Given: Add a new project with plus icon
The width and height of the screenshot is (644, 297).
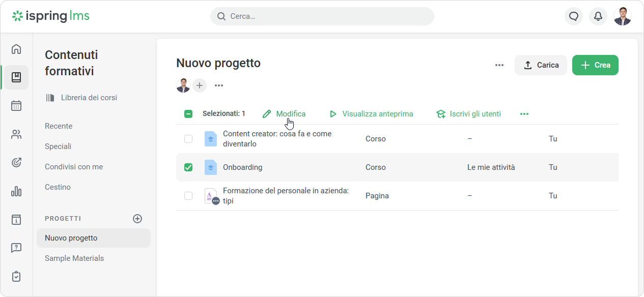Looking at the screenshot, I should 137,219.
